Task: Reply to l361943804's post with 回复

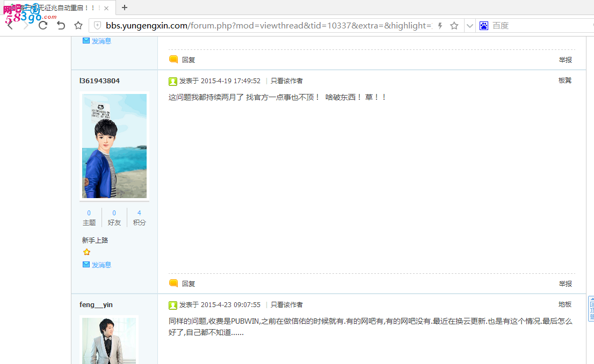Action: pyautogui.click(x=189, y=283)
